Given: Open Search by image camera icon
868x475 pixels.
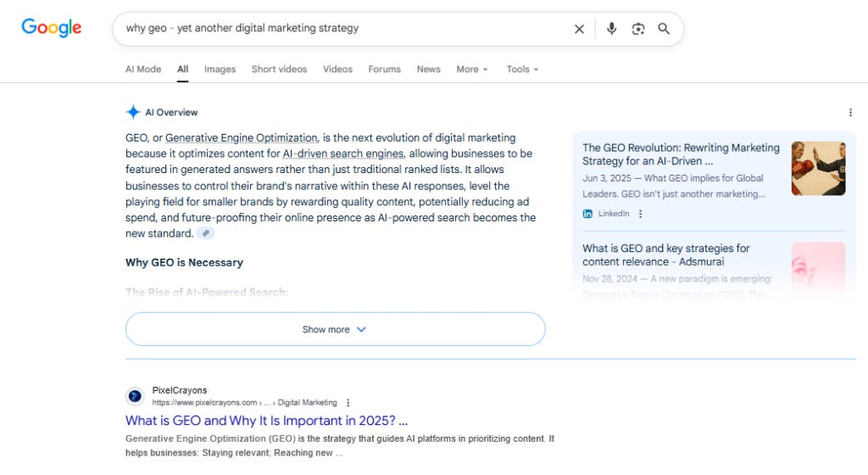Looking at the screenshot, I should tap(637, 29).
